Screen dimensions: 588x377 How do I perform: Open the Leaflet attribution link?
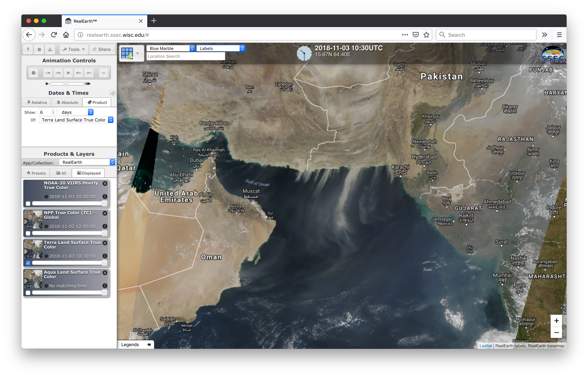pyautogui.click(x=485, y=346)
